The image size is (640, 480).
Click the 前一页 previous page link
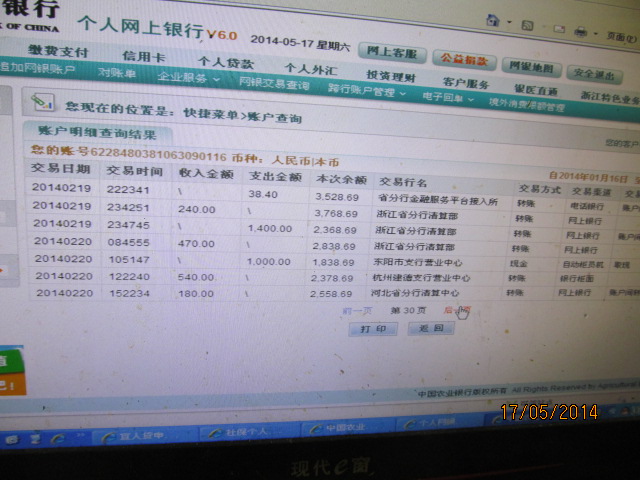357,311
